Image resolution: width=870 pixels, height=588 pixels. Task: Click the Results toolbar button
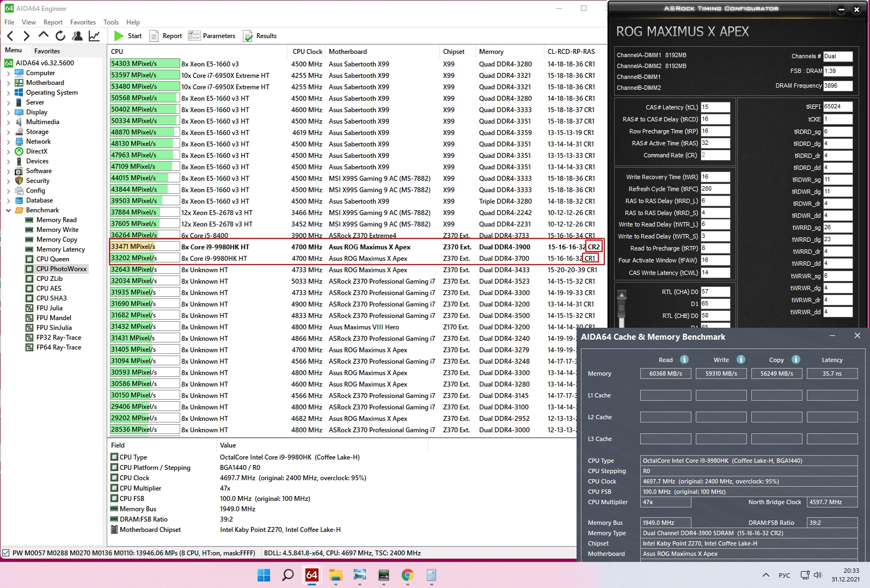[x=260, y=36]
